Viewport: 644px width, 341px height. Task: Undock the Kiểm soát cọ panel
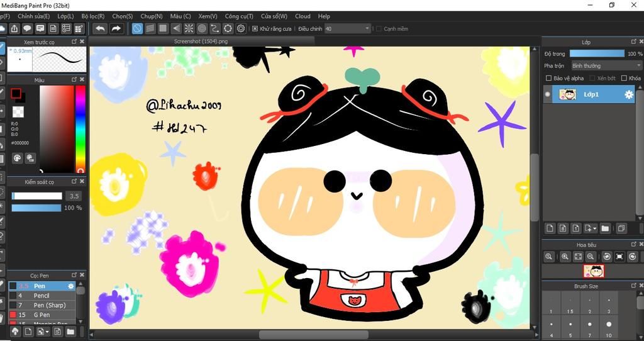click(x=74, y=181)
